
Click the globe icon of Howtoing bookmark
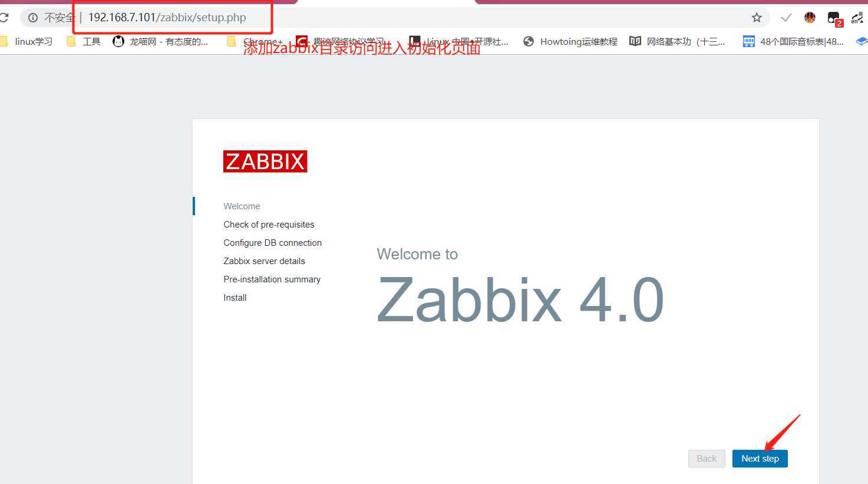point(529,41)
